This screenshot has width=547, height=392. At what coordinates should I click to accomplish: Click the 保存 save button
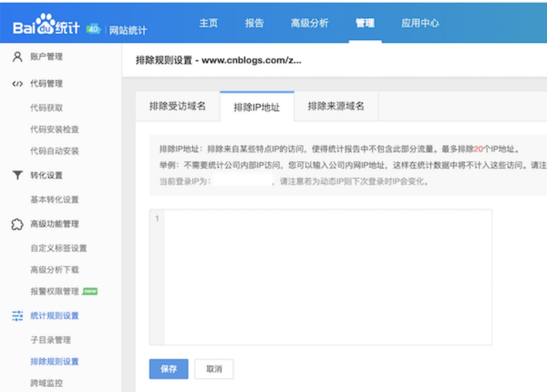pos(168,370)
